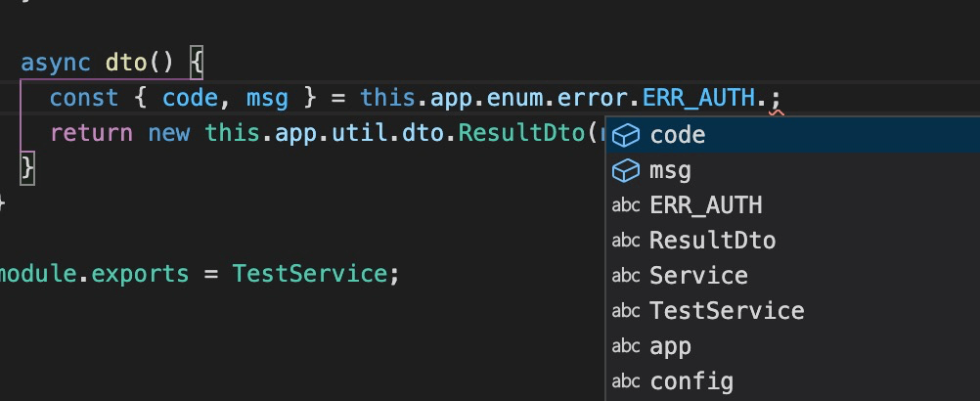Click the cube icon beside msg

[626, 170]
